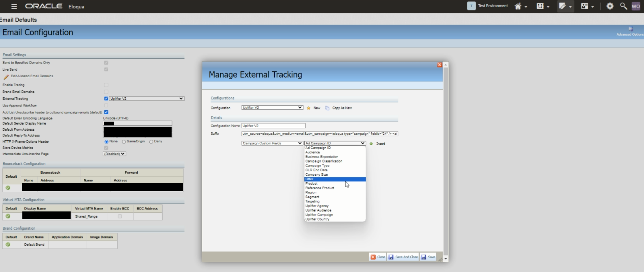This screenshot has height=272, width=644.
Task: Open the Intermediate Unsubscribe Page dropdown
Action: pos(114,154)
